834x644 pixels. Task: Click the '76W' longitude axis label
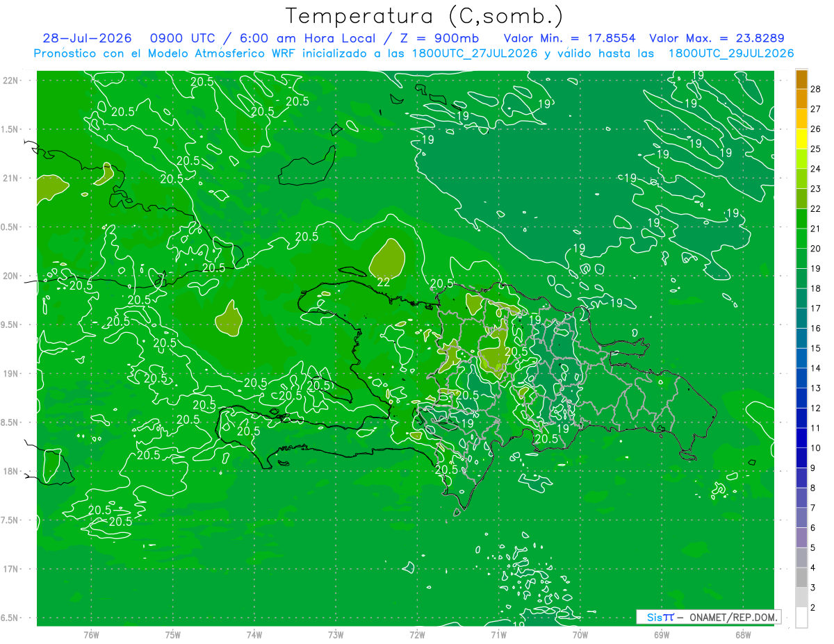click(x=91, y=634)
